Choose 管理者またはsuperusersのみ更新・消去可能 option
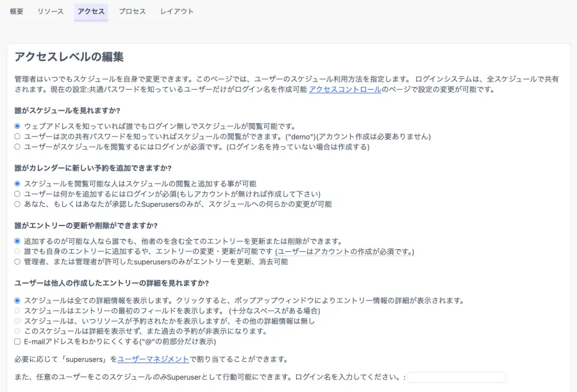Image resolution: width=577 pixels, height=392 pixels. pyautogui.click(x=17, y=262)
